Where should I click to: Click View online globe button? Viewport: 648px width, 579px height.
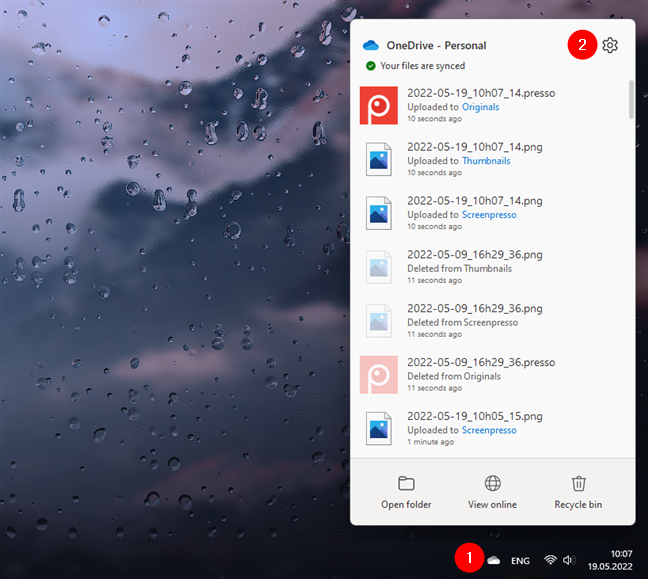492,492
